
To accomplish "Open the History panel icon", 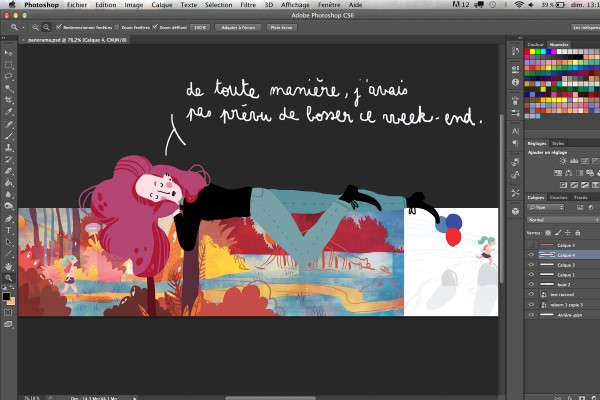I will pos(515,51).
